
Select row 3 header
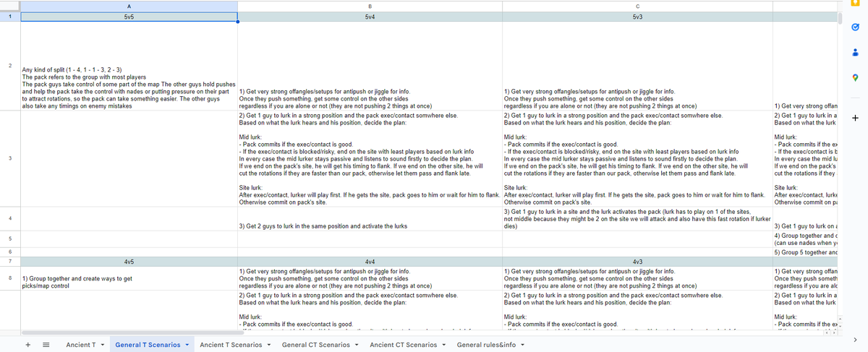[x=10, y=158]
